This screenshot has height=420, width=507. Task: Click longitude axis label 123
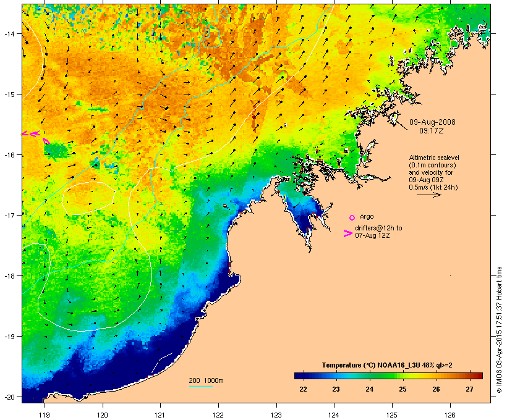pos(276,415)
